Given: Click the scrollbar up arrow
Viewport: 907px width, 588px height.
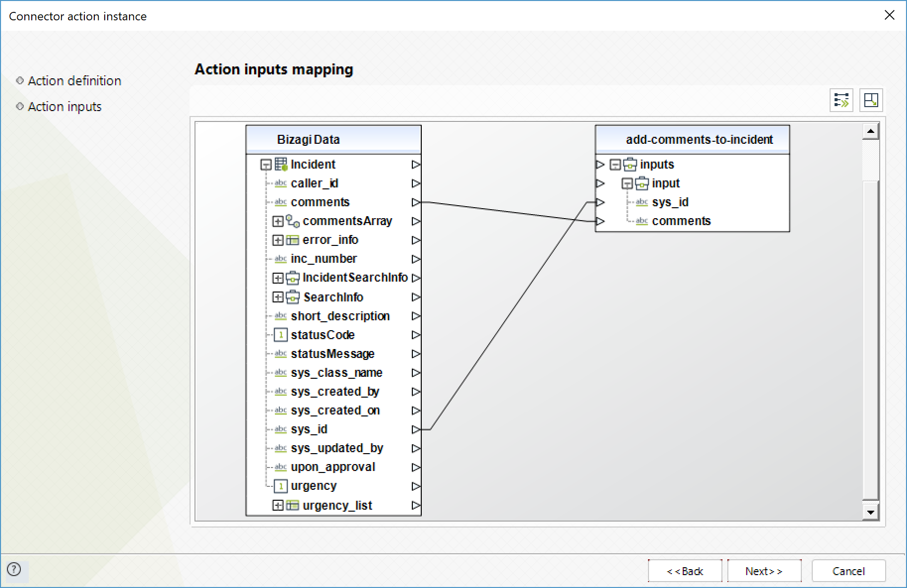Looking at the screenshot, I should (x=870, y=131).
